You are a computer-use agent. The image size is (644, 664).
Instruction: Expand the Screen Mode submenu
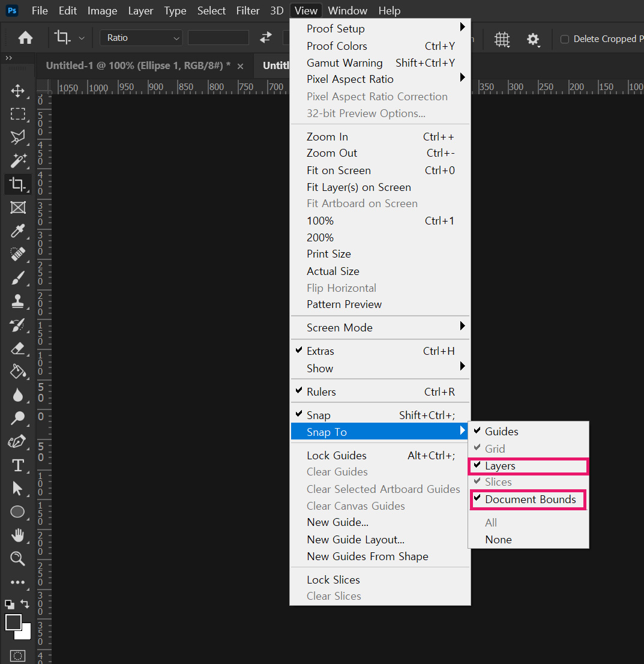[x=381, y=328]
